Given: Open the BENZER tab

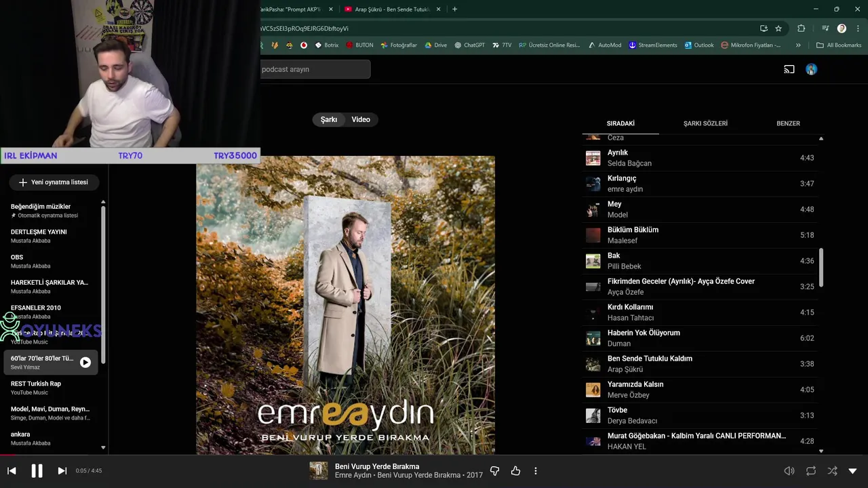Looking at the screenshot, I should point(788,123).
